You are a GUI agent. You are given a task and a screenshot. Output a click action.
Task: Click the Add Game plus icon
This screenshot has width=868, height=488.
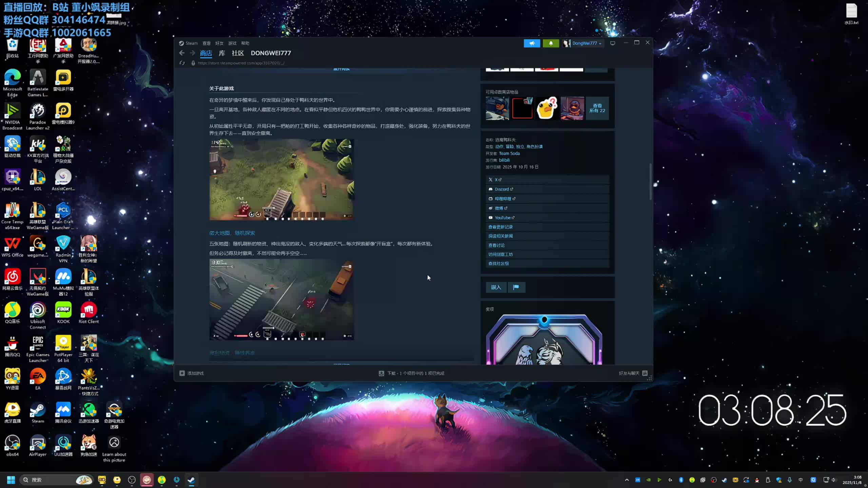point(182,373)
